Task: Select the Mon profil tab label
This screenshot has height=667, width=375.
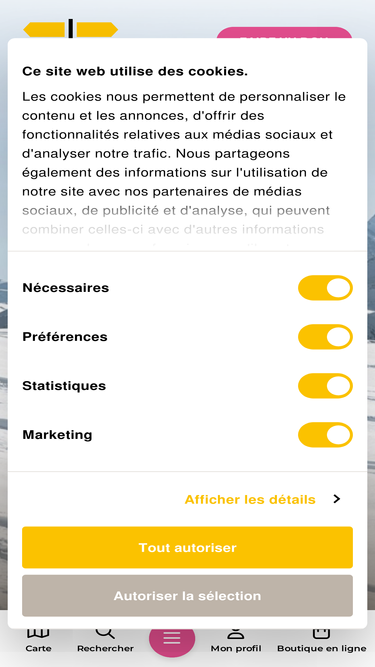Action: [x=236, y=649]
